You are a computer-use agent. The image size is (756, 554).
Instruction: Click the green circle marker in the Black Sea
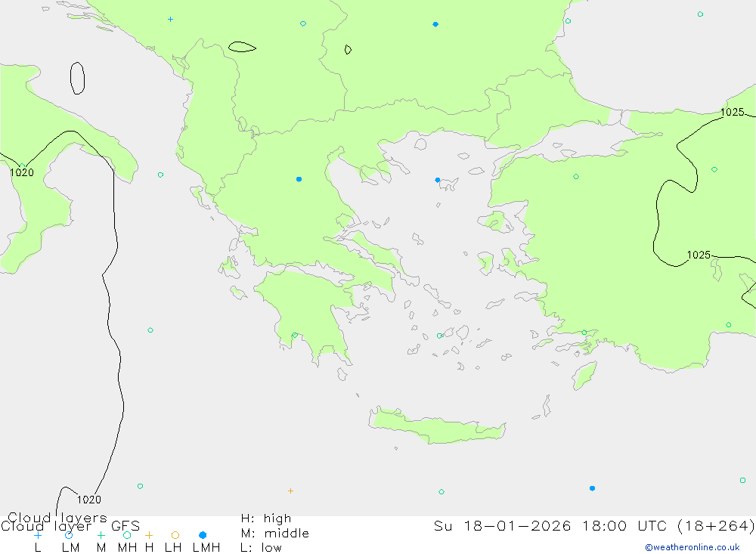pos(700,14)
